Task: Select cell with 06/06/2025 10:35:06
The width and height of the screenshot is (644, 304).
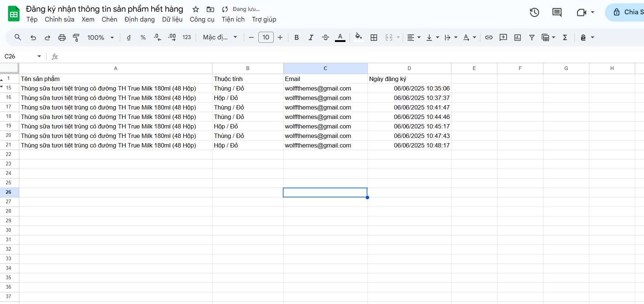Action: click(x=409, y=88)
